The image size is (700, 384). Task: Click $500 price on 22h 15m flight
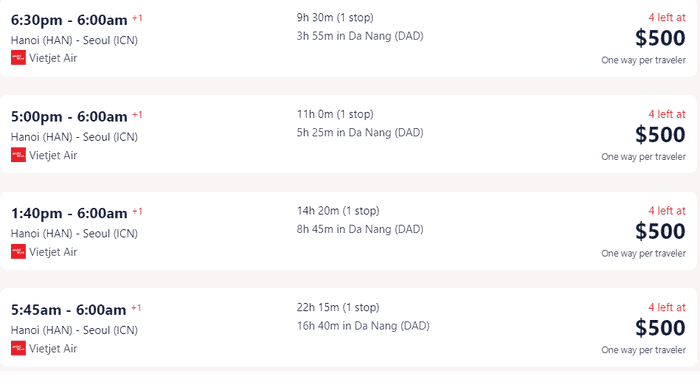(660, 328)
